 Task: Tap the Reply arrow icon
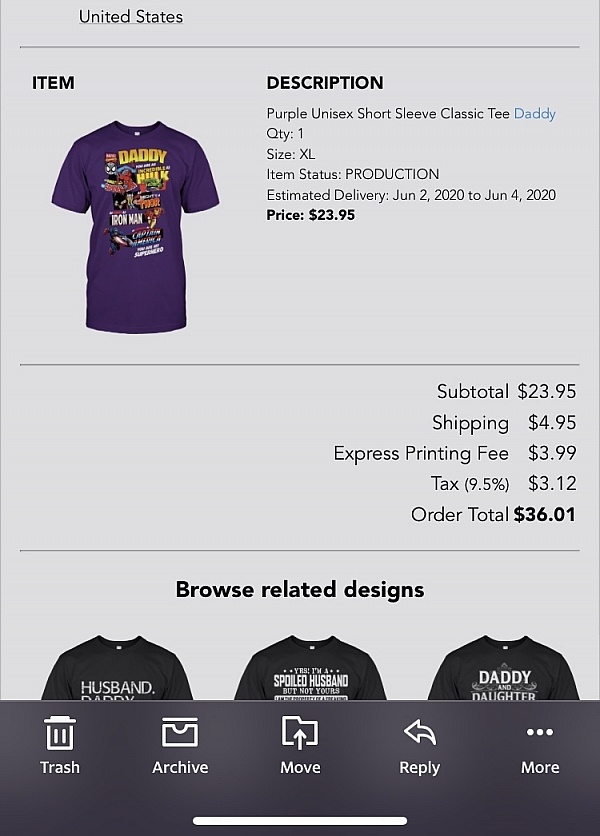[420, 732]
